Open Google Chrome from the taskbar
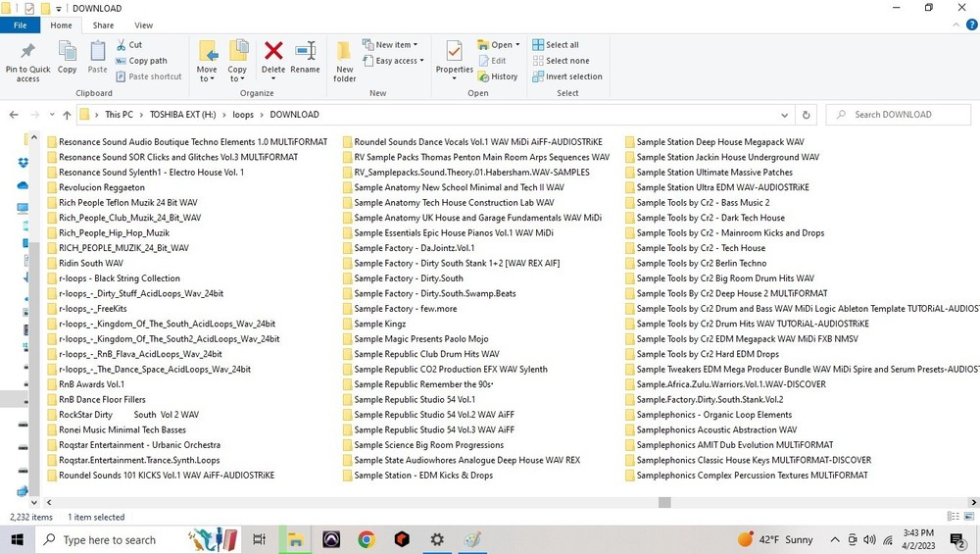Viewport: 980px width, 554px height. 367,539
